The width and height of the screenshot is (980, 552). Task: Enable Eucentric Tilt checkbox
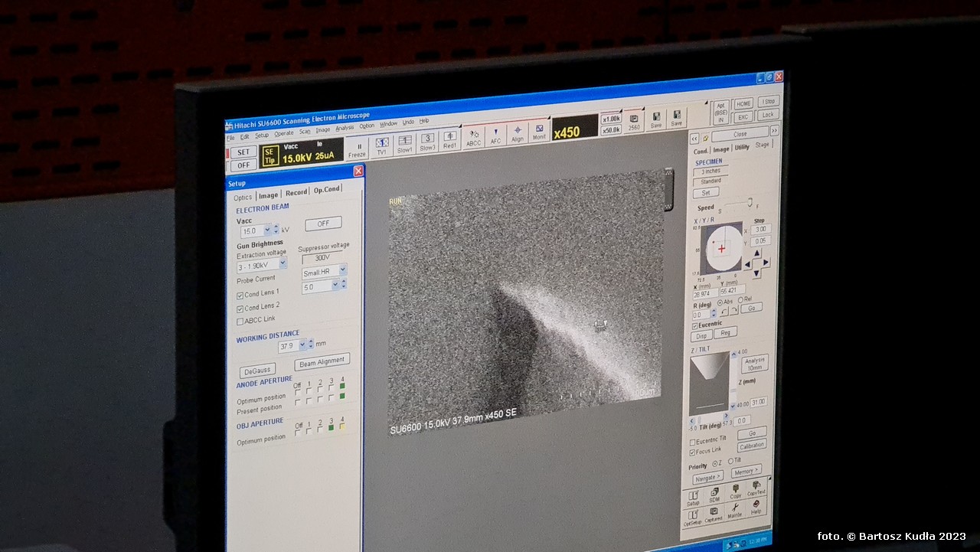coord(693,443)
